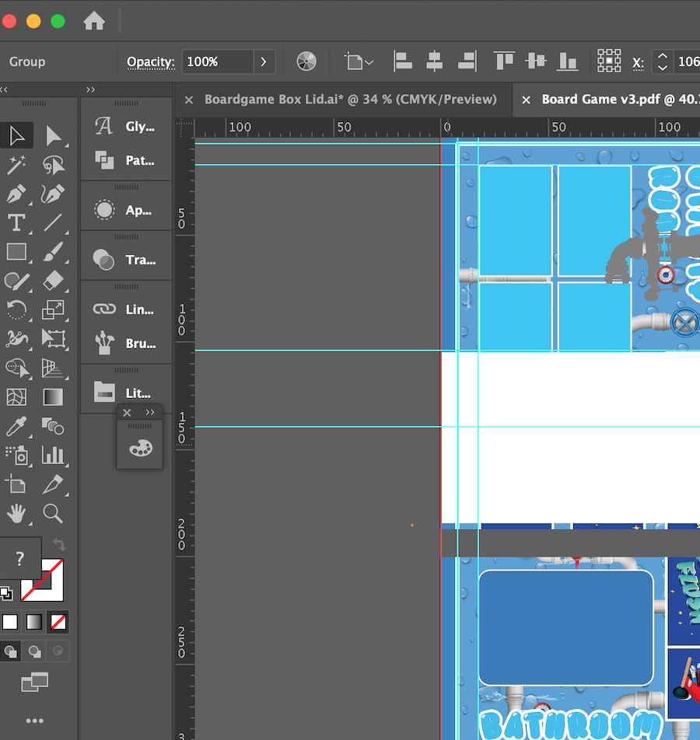Choose the Eyedropper tool
The image size is (700, 740).
17,427
